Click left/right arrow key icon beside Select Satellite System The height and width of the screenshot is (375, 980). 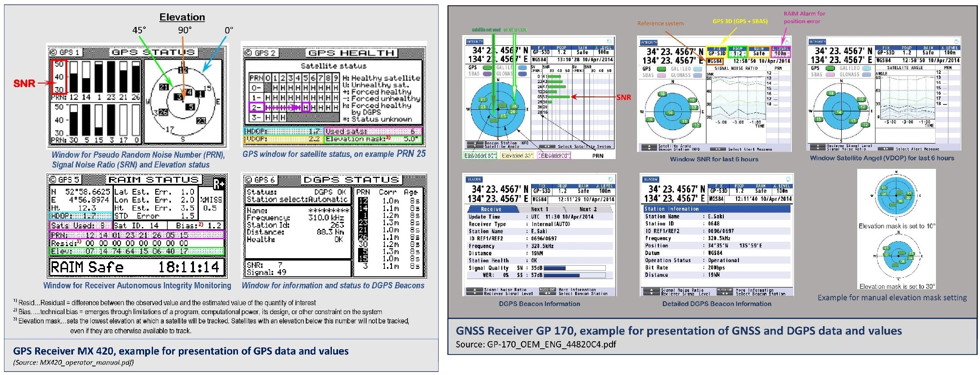tap(547, 146)
